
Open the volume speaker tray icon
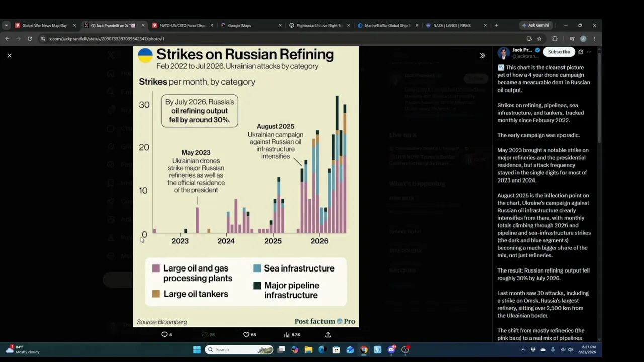[x=570, y=350]
